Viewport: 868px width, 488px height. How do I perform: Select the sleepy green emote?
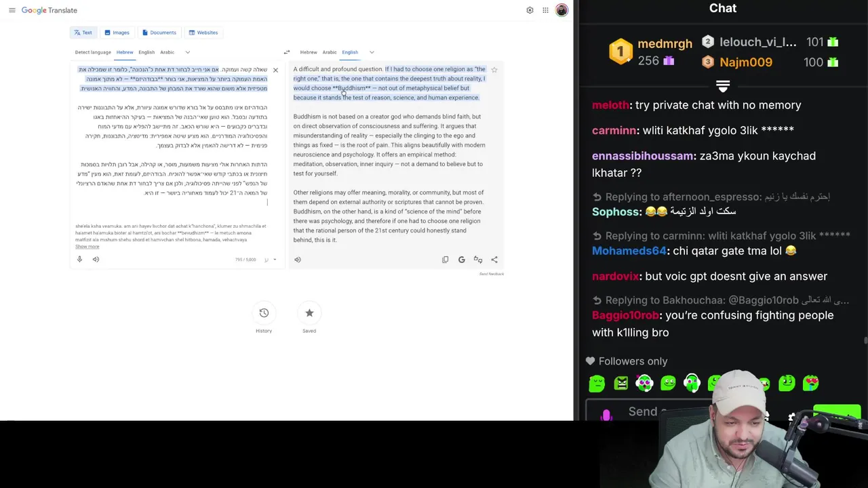[597, 384]
